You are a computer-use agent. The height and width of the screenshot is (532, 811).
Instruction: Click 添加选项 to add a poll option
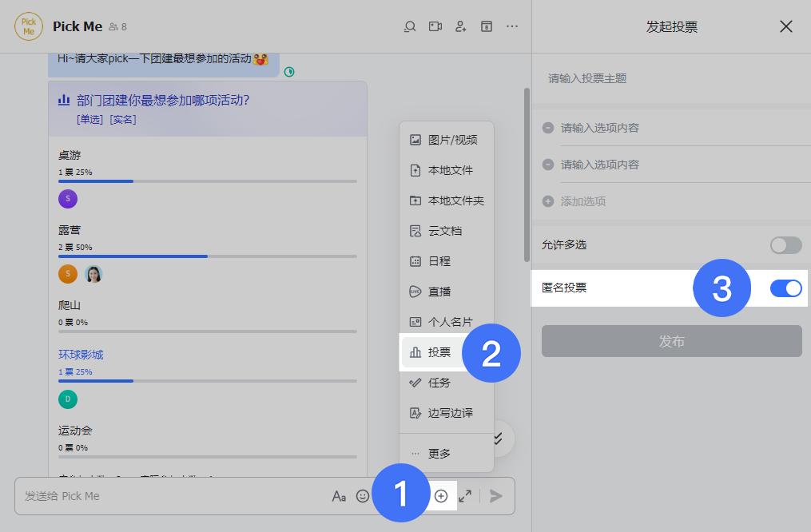[x=583, y=201]
